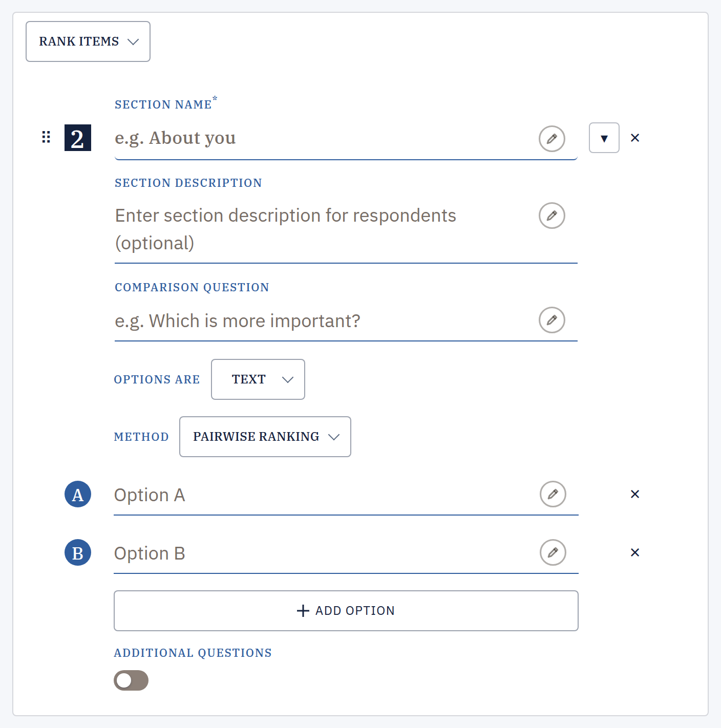Image resolution: width=721 pixels, height=728 pixels.
Task: Expand the Pairwise Ranking method dropdown
Action: [265, 437]
